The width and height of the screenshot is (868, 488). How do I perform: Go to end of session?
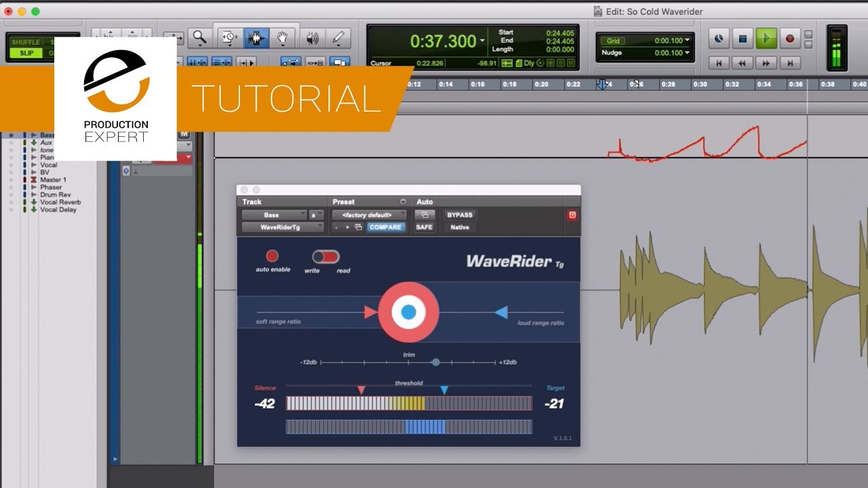tap(789, 62)
